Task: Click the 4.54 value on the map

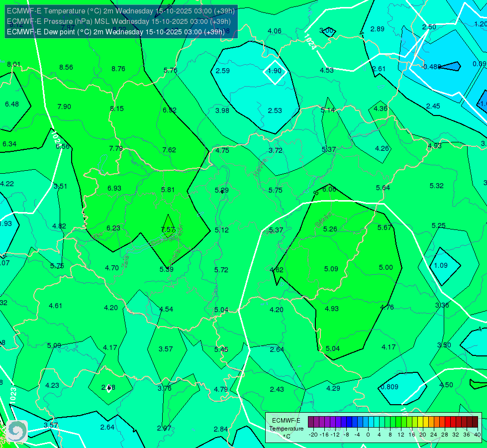Action: [x=166, y=309]
